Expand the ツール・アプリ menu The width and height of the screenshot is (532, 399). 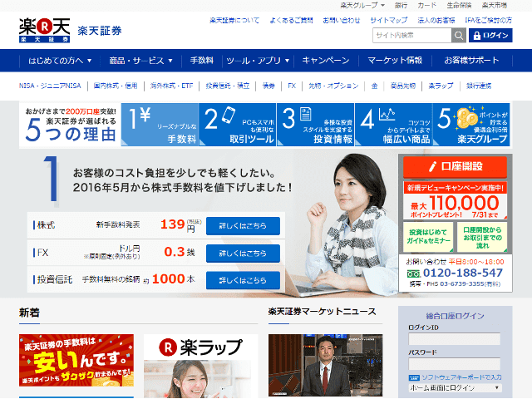pyautogui.click(x=258, y=61)
